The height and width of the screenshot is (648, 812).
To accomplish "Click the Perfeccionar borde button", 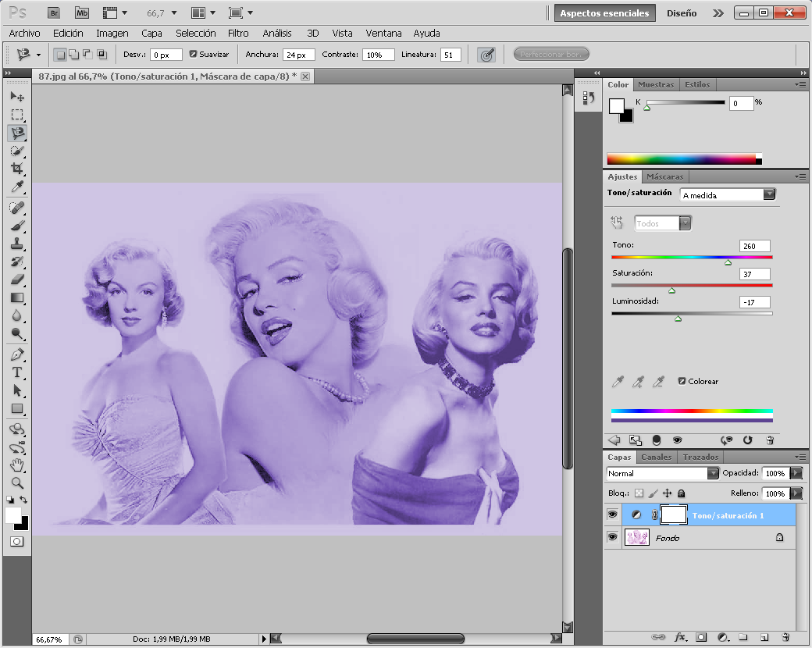I will (x=551, y=54).
